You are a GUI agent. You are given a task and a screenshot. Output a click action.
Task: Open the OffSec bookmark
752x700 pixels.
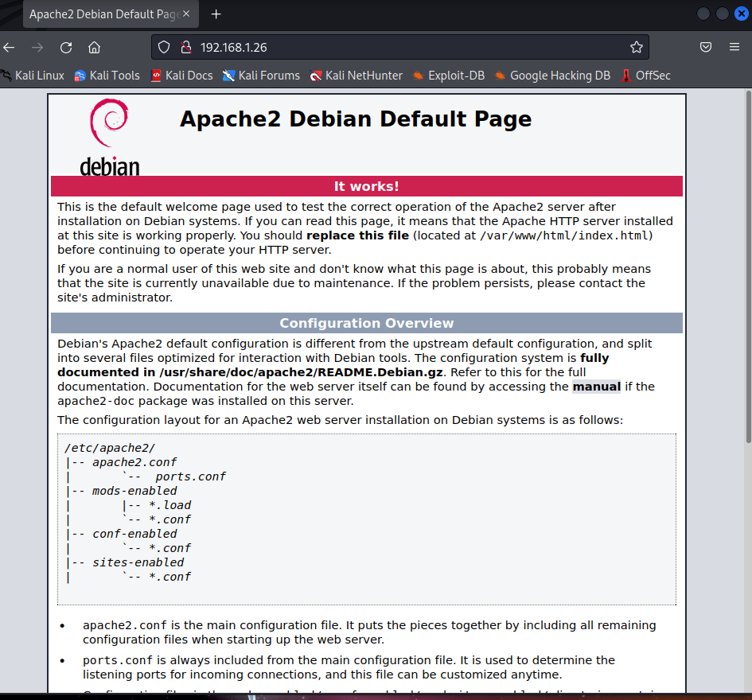pyautogui.click(x=645, y=76)
